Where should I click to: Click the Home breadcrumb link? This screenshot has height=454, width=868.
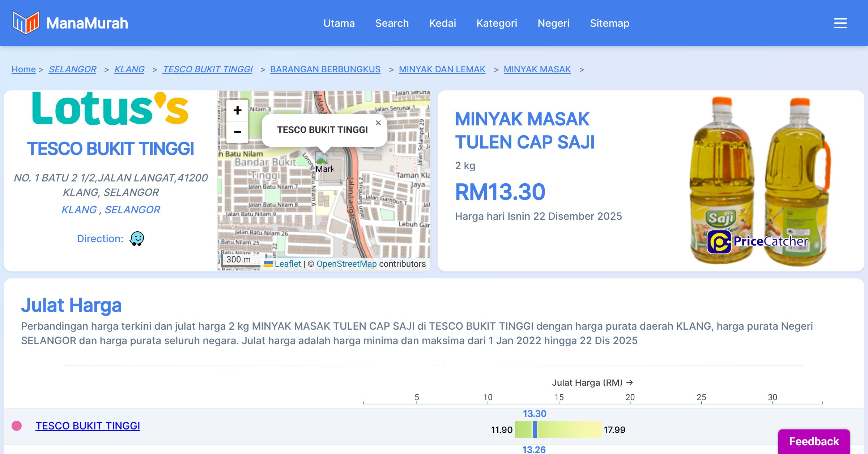[24, 69]
